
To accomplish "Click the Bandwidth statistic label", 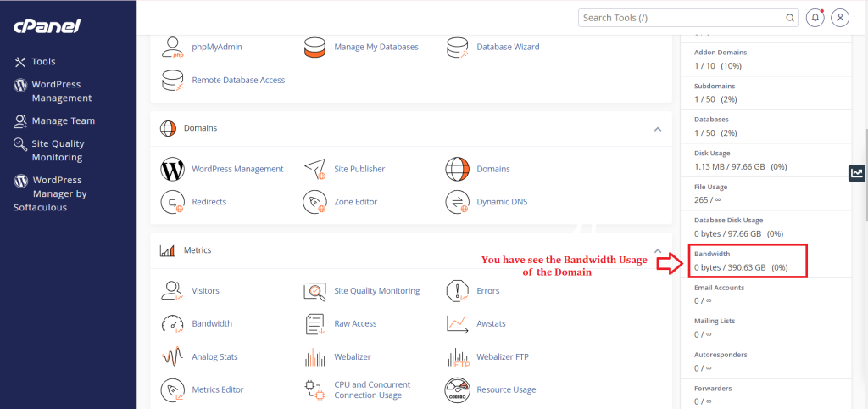I will coord(712,254).
